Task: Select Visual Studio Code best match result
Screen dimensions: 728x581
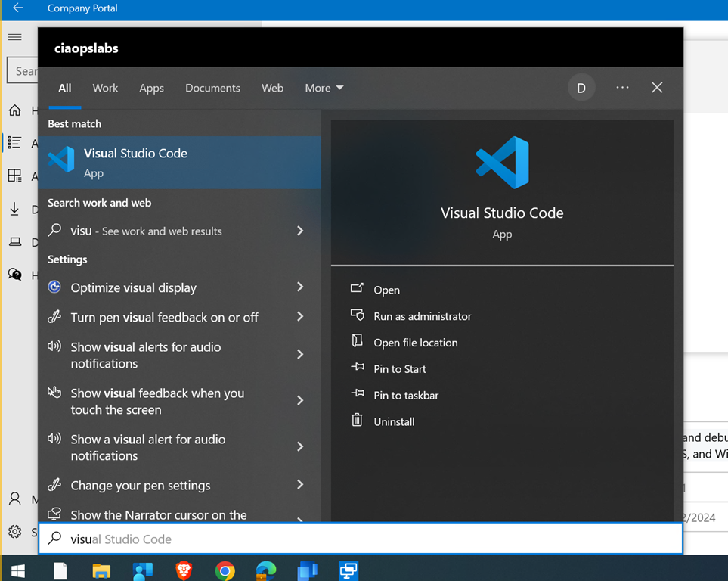Action: pos(179,162)
